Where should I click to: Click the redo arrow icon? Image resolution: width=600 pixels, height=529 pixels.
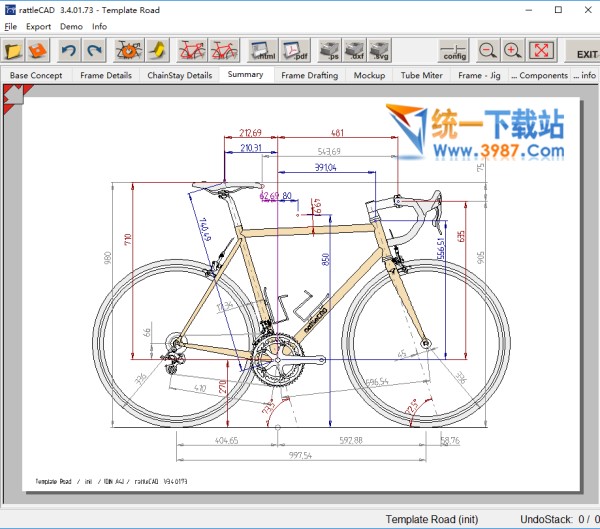95,49
